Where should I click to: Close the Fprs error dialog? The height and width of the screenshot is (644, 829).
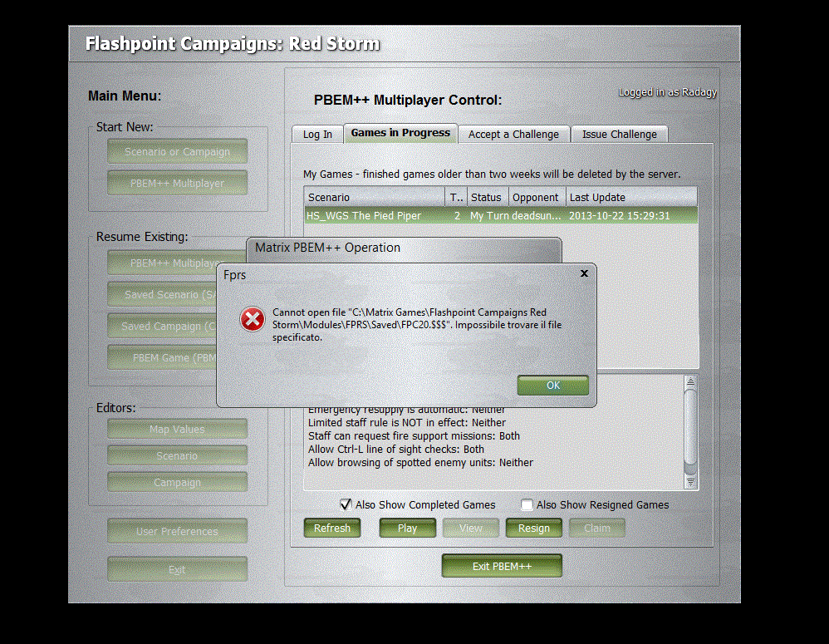coord(584,273)
